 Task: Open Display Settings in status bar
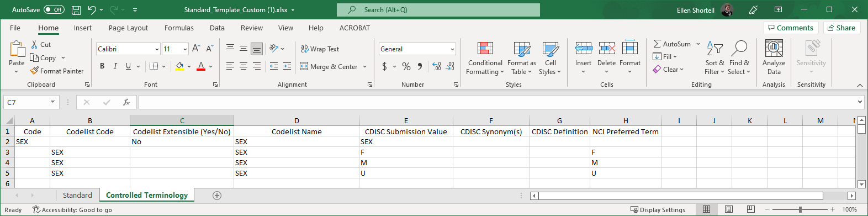point(658,210)
